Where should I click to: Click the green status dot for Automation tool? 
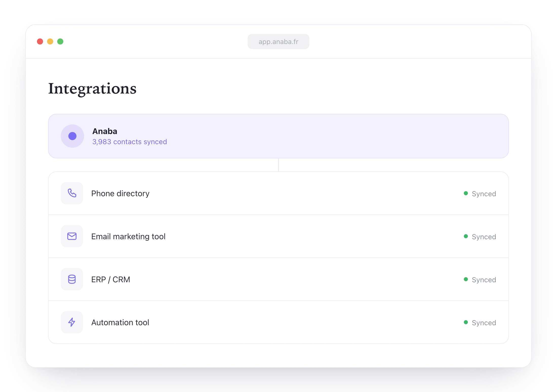(466, 322)
